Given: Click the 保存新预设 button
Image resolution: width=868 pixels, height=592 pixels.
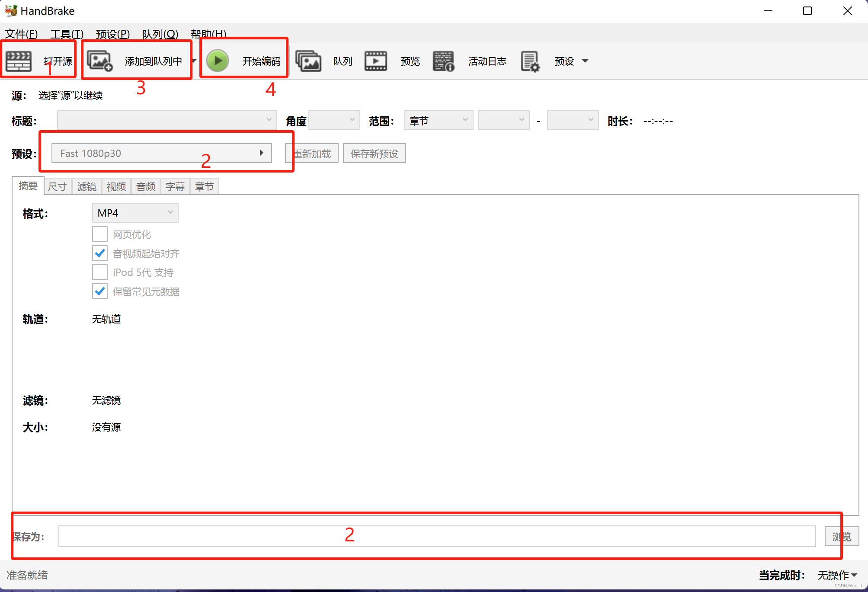Looking at the screenshot, I should coord(374,154).
